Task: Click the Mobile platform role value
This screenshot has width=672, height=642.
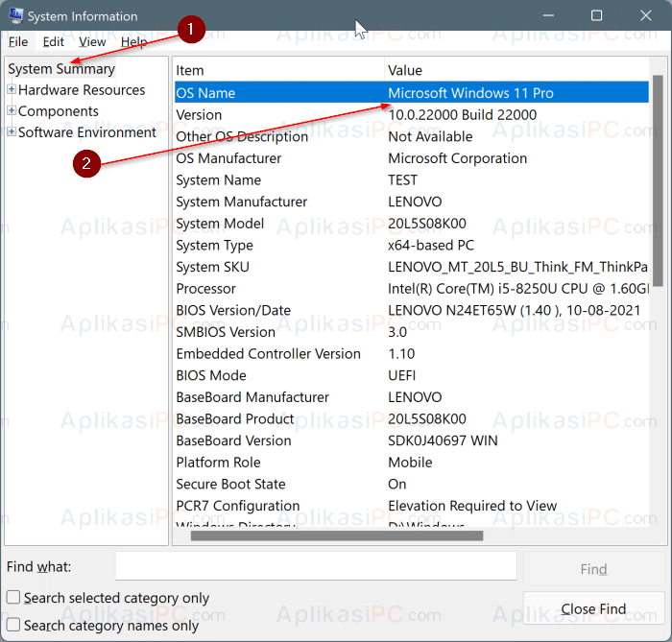Action: pyautogui.click(x=410, y=463)
